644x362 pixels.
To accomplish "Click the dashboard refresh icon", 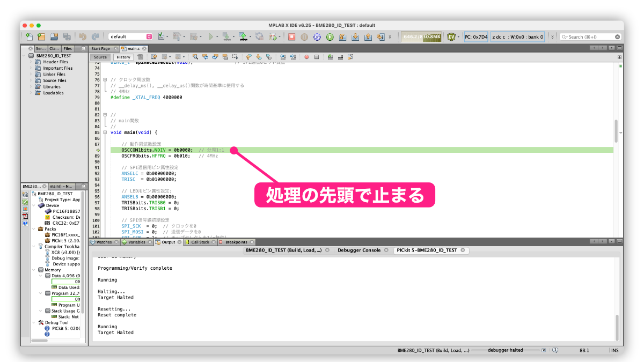I will (x=25, y=202).
